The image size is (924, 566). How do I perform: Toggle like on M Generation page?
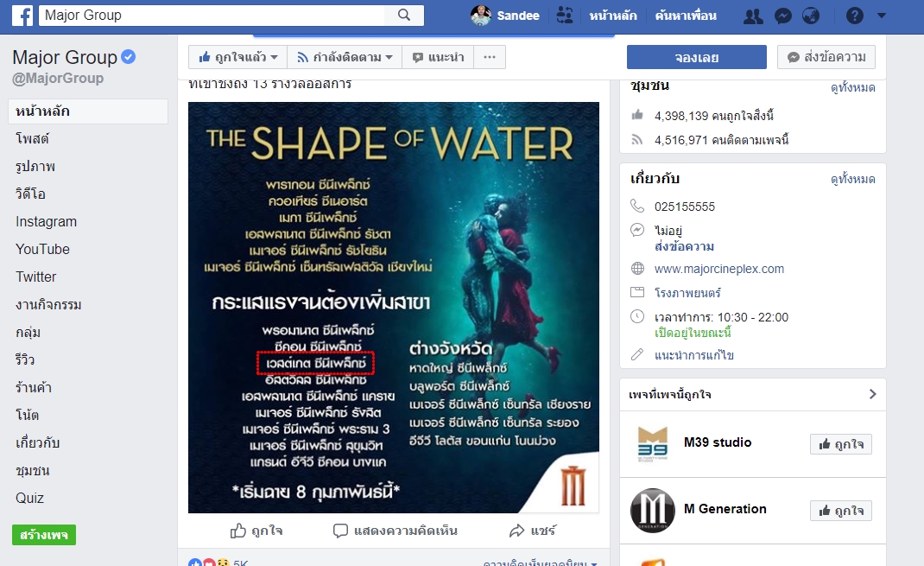[841, 511]
